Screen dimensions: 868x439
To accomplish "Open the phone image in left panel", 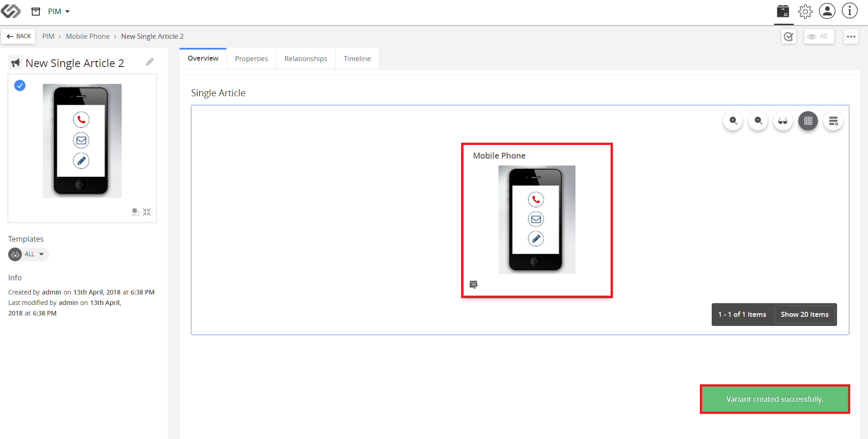I will 82,141.
